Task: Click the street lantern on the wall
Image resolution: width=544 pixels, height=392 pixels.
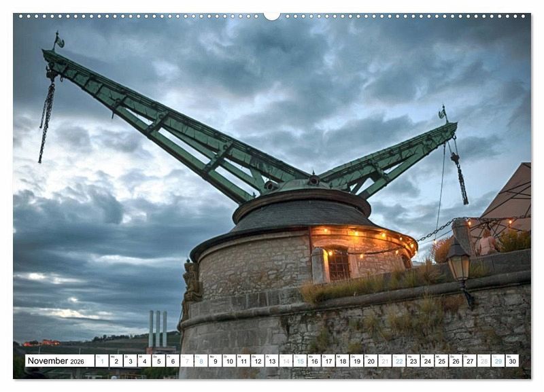Action: (x=459, y=263)
